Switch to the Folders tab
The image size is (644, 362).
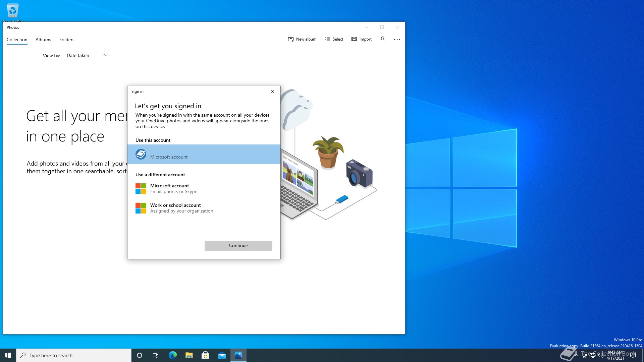point(67,40)
